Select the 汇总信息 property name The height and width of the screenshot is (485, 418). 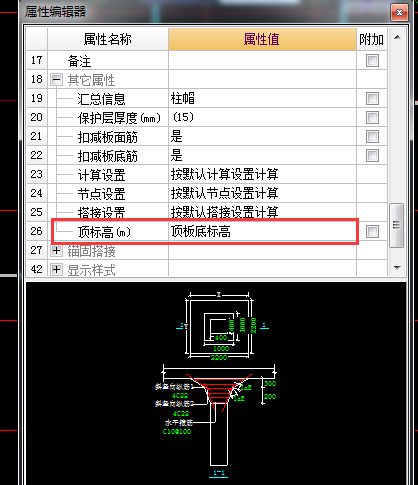[x=101, y=99]
